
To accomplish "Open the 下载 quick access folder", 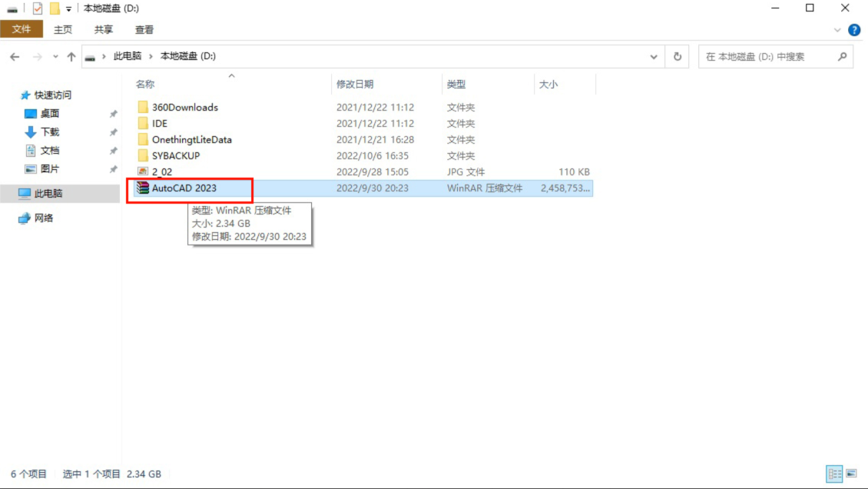I will click(x=50, y=132).
